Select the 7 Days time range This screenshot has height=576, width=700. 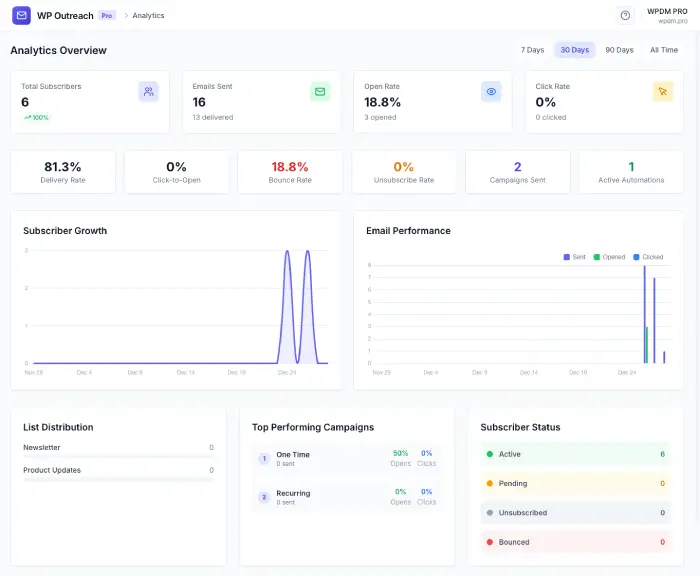tap(532, 50)
